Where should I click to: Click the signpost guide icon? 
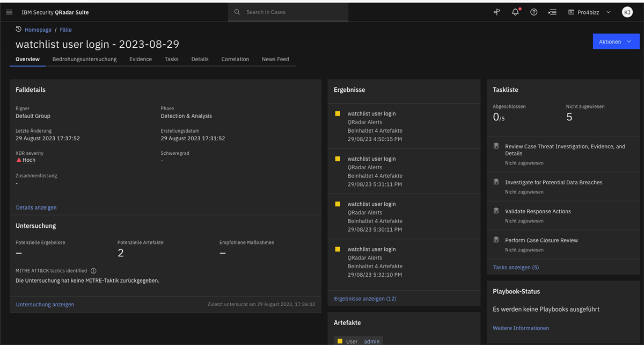[x=497, y=12]
